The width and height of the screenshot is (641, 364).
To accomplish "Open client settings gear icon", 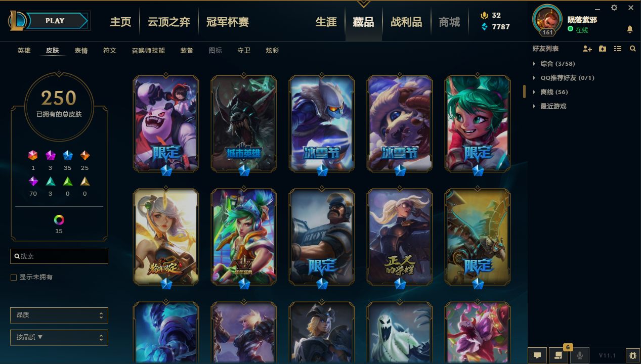I will (614, 8).
